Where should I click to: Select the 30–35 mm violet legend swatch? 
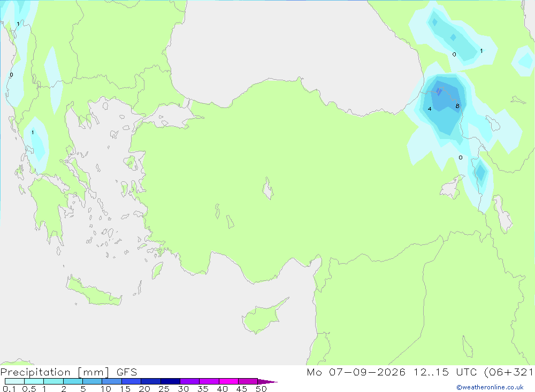pyautogui.click(x=189, y=381)
